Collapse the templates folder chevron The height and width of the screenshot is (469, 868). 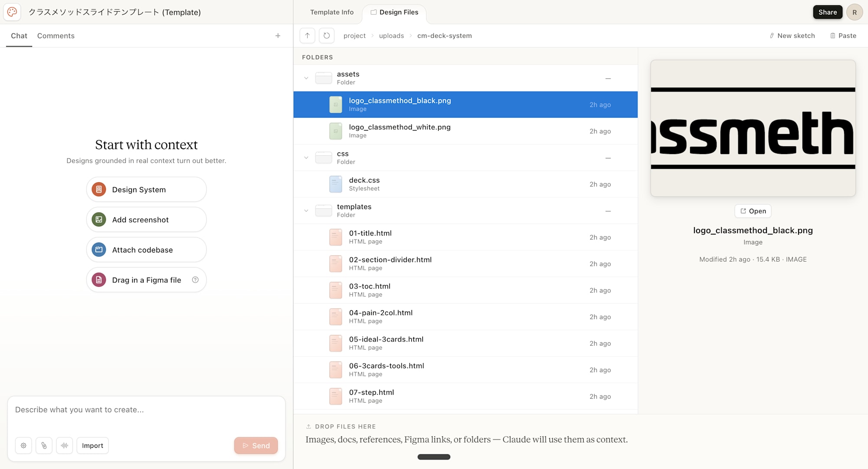pos(306,211)
